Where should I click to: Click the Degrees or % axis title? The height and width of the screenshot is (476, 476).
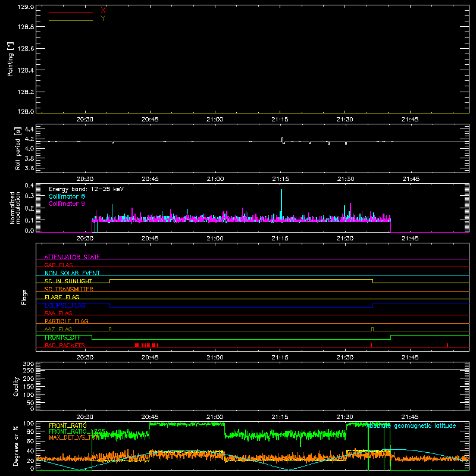coord(16,446)
